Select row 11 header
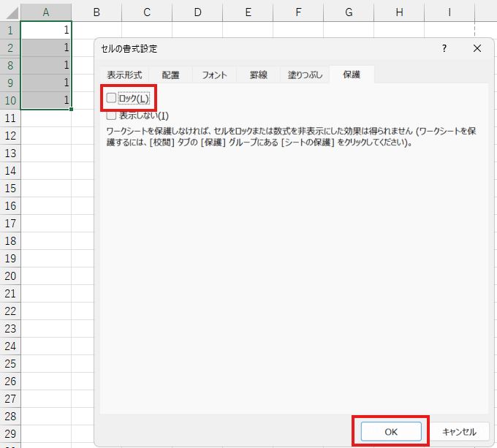The image size is (497, 448). pyautogui.click(x=10, y=118)
